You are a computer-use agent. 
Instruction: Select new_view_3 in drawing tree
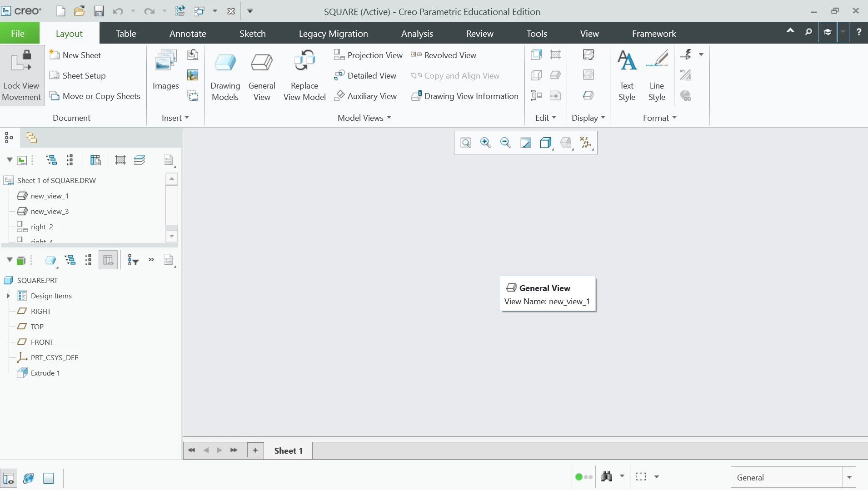point(50,211)
